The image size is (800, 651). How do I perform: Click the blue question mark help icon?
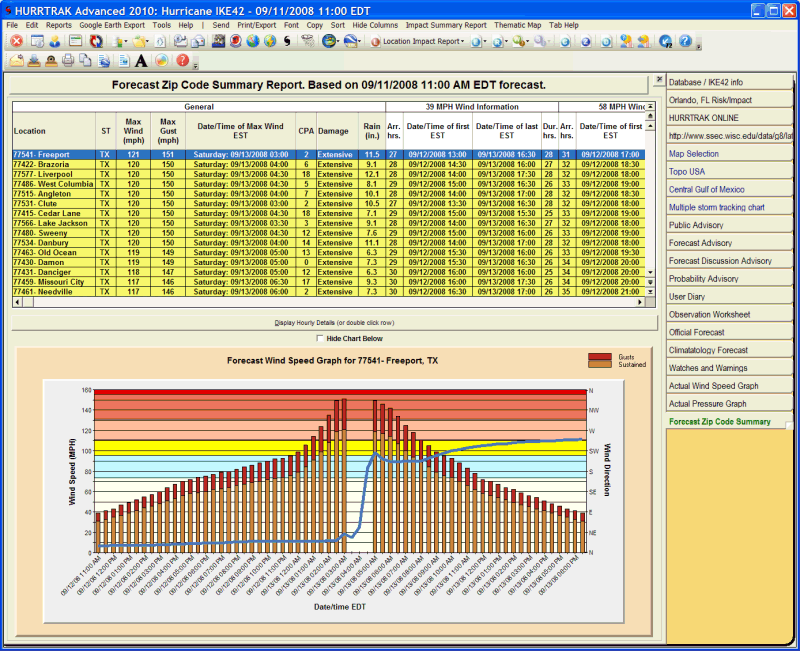pos(685,42)
